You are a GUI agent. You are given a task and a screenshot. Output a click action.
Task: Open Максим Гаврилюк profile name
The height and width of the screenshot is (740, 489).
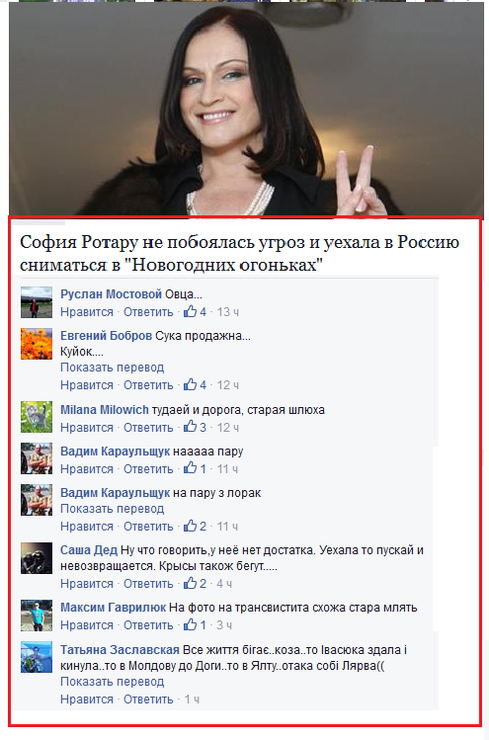pyautogui.click(x=113, y=607)
